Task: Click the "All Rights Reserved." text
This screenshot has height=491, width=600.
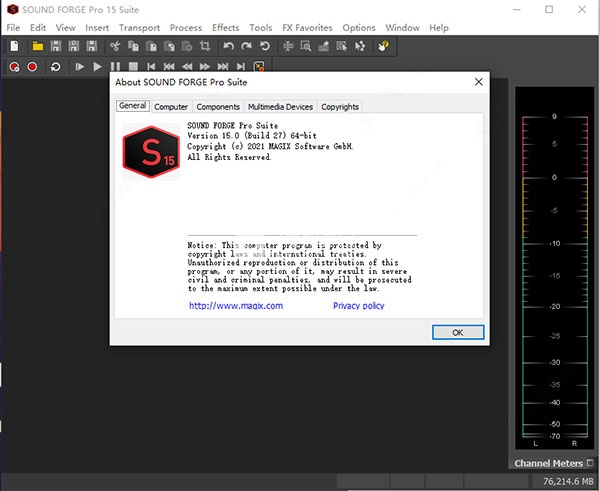Action: click(229, 157)
